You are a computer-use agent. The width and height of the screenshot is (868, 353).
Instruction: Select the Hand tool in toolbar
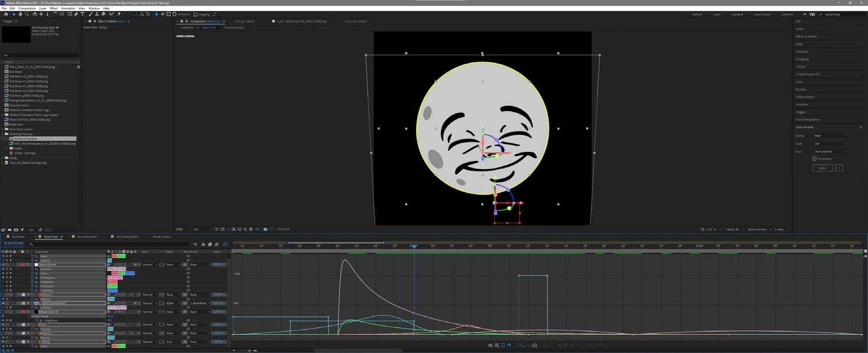(20, 14)
